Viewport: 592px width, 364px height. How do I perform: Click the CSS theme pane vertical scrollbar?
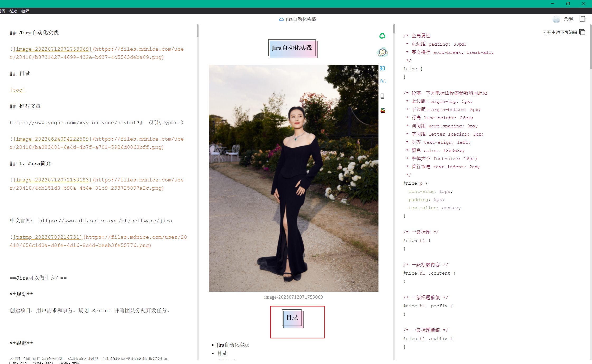tap(591, 47)
